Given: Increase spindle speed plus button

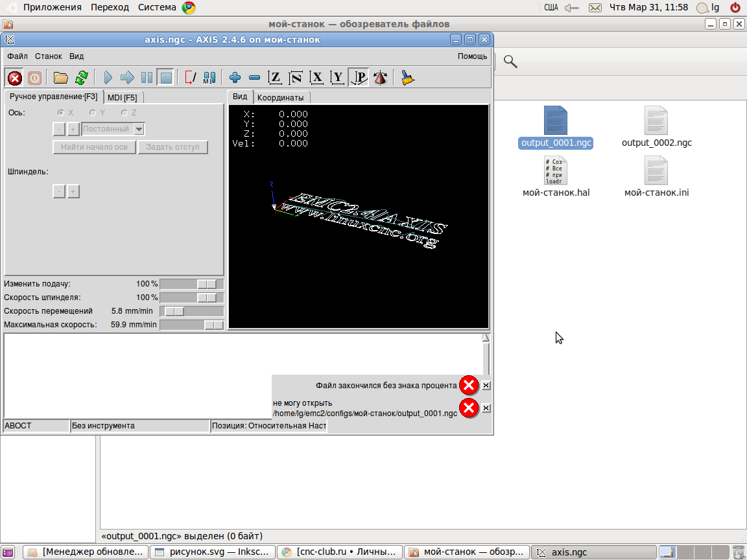Looking at the screenshot, I should (73, 191).
